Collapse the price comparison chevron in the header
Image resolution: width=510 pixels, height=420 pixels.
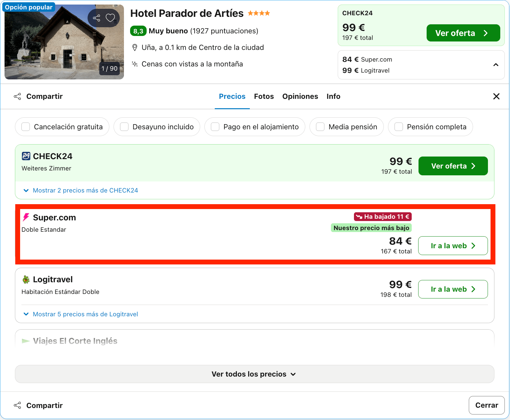pyautogui.click(x=496, y=65)
